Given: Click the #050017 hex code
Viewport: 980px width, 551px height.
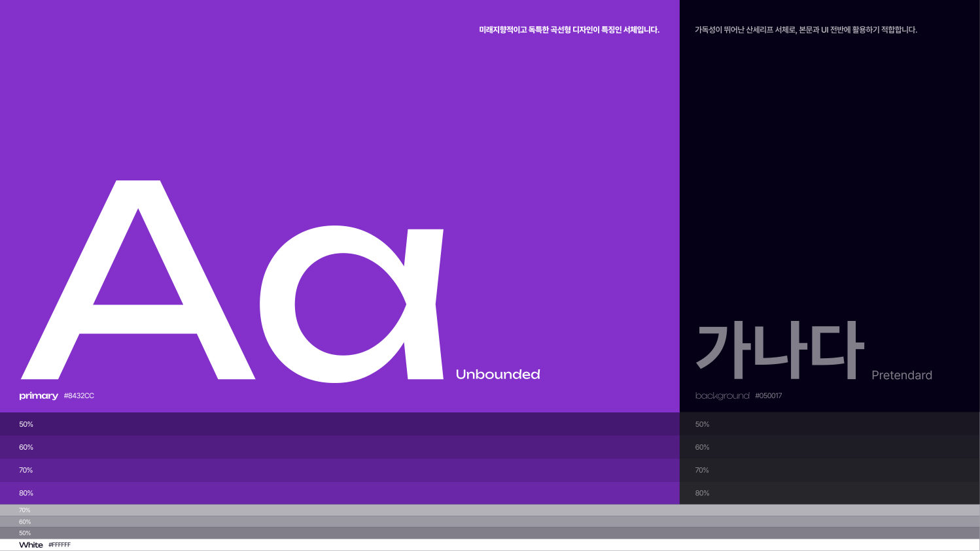Looking at the screenshot, I should click(x=769, y=396).
